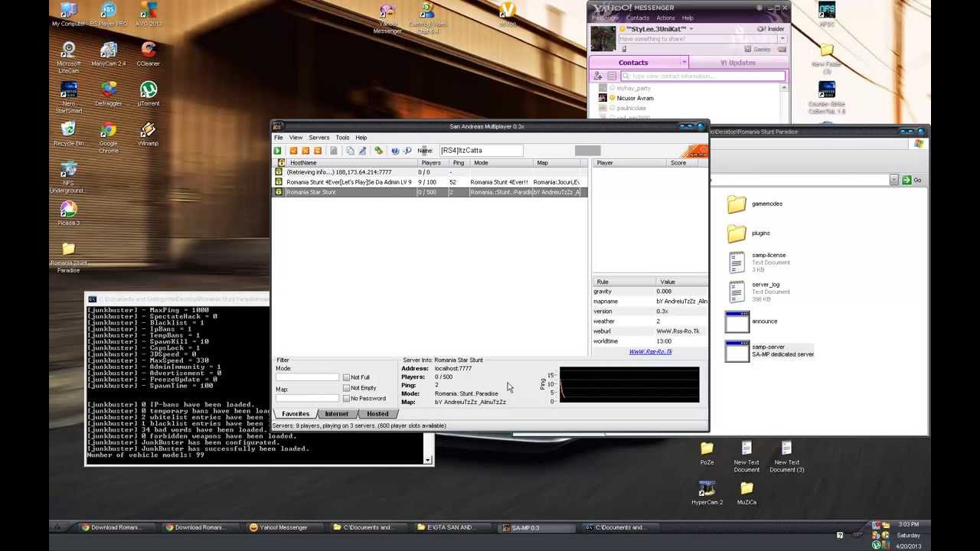Select the Favorites tab in SA-MP
This screenshot has width=980, height=551.
pos(296,414)
